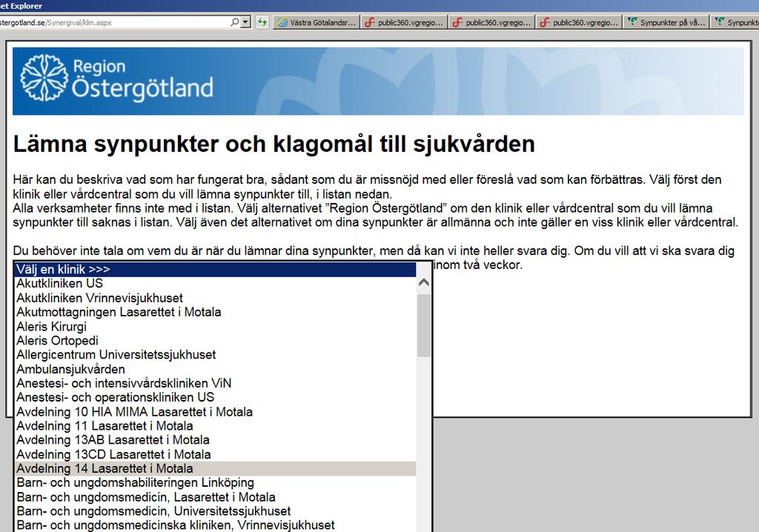Click the Internet Explorer page icon on Västra Götalandsr tab

pyautogui.click(x=282, y=23)
